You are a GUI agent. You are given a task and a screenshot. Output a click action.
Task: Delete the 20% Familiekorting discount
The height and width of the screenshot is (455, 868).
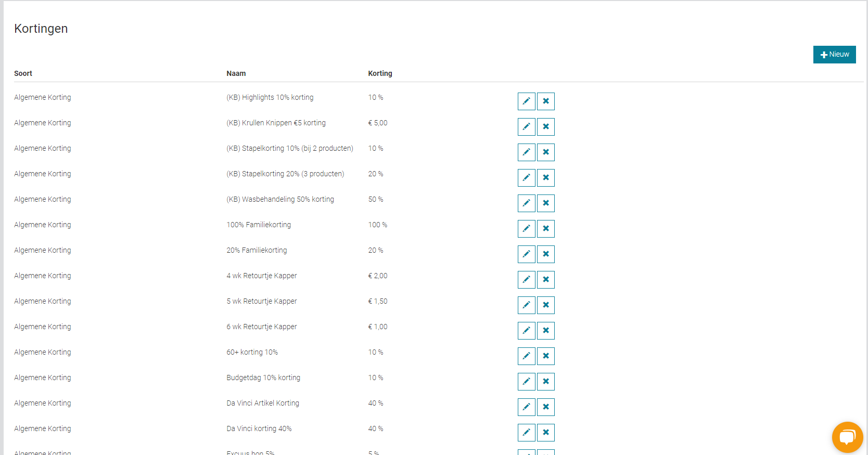[545, 254]
